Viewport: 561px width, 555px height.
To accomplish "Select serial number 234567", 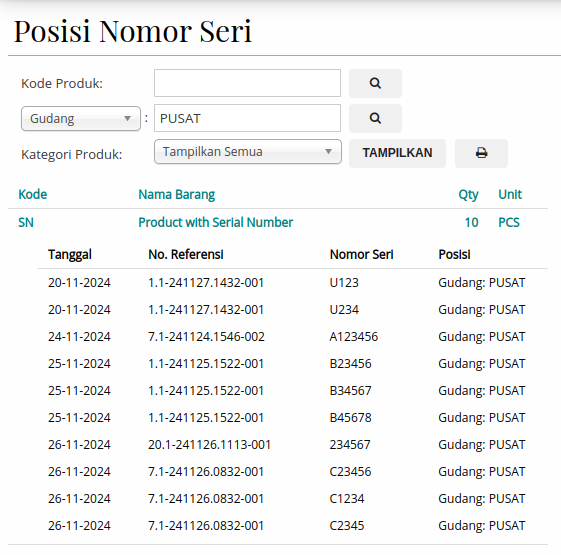I will coord(350,444).
